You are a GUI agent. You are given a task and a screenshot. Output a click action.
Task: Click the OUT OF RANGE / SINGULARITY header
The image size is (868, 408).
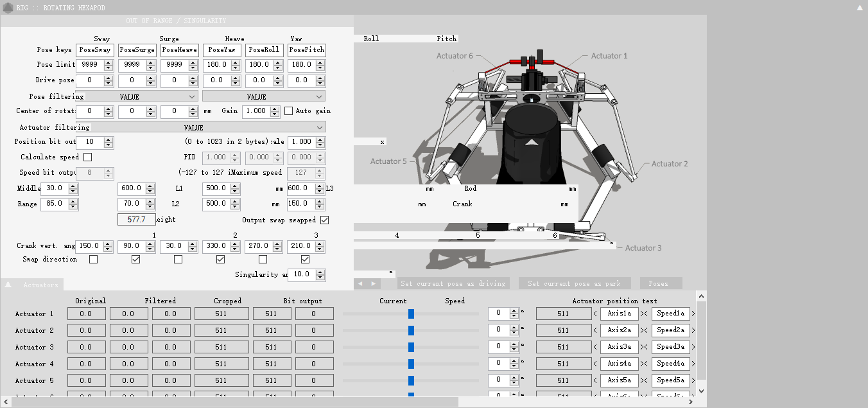(176, 21)
